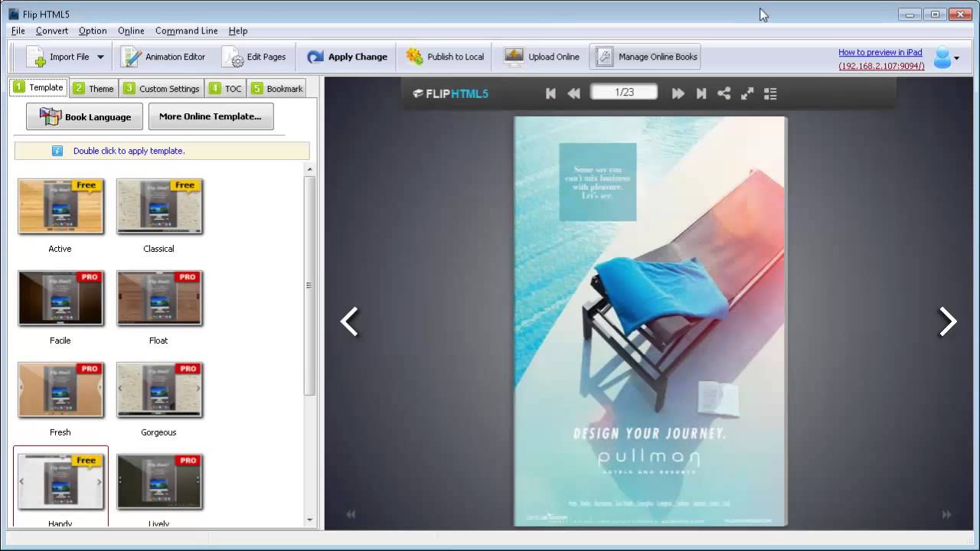Expand the Import File dropdown arrow

[x=100, y=57]
